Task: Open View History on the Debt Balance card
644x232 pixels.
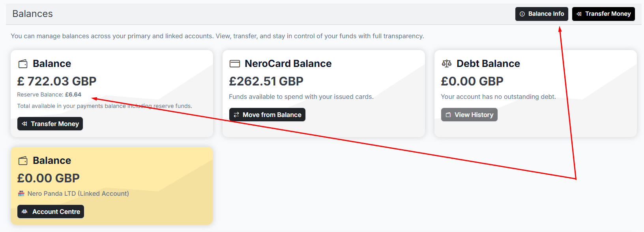Action: pyautogui.click(x=469, y=115)
